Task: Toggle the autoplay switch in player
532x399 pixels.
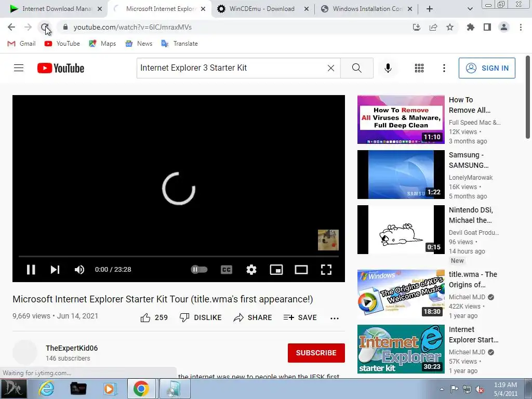Action: click(199, 270)
